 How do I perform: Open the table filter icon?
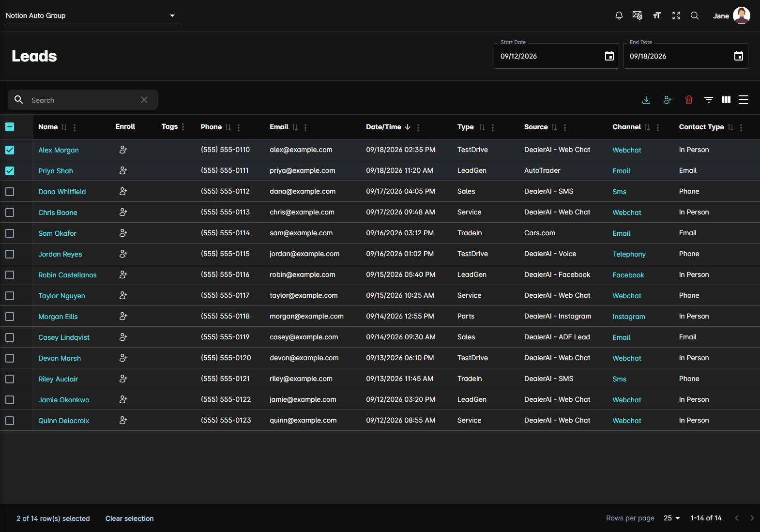[709, 100]
